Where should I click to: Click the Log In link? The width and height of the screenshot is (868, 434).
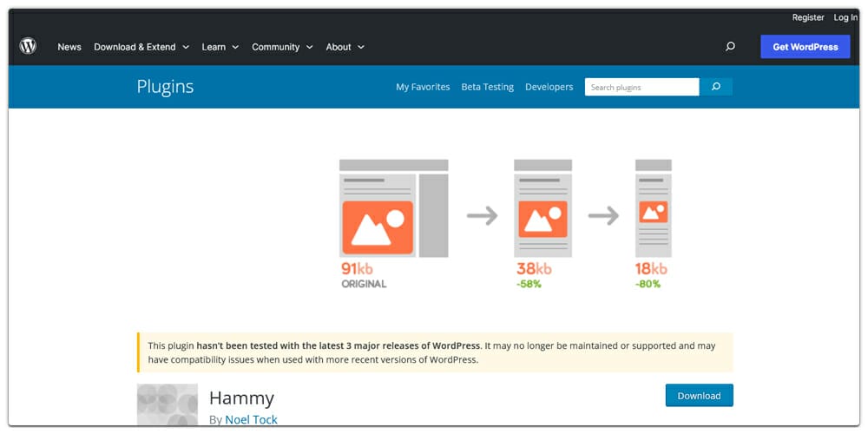point(845,17)
